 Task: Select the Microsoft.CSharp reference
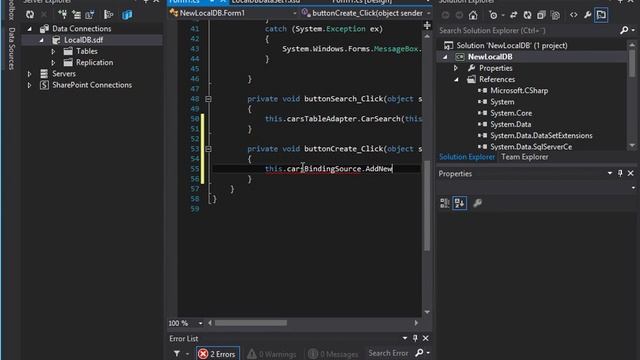pyautogui.click(x=519, y=91)
